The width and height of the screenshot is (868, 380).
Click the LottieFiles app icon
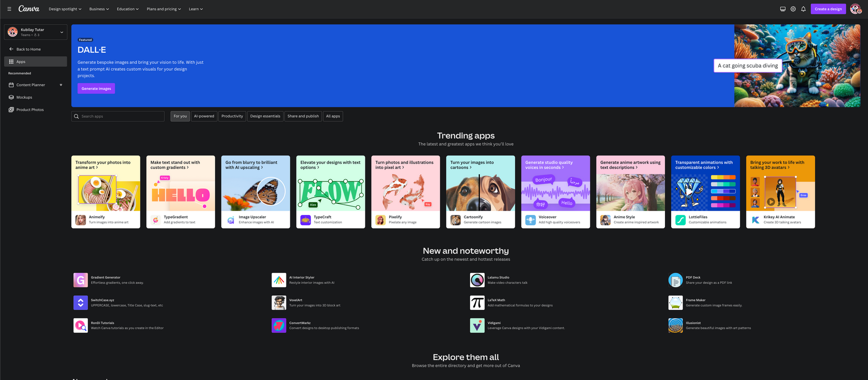pos(680,220)
